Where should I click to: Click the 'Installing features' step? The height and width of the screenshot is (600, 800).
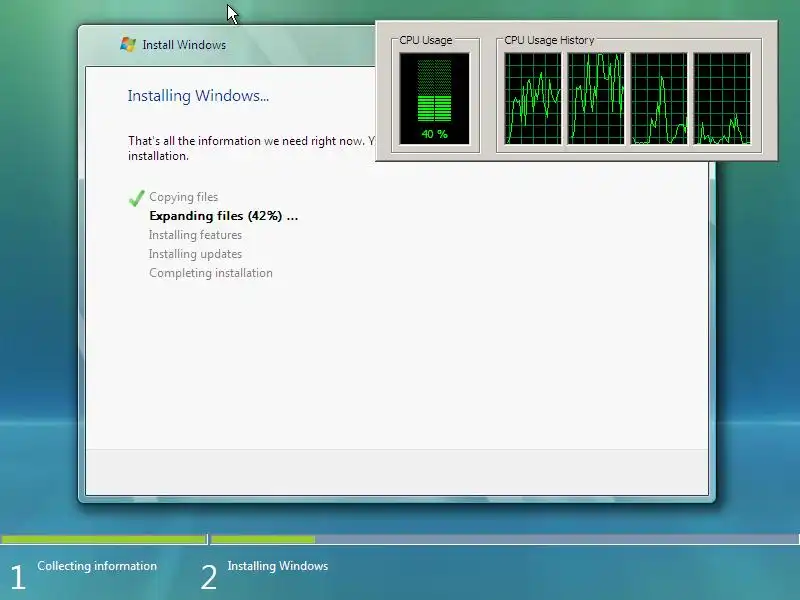pos(195,235)
